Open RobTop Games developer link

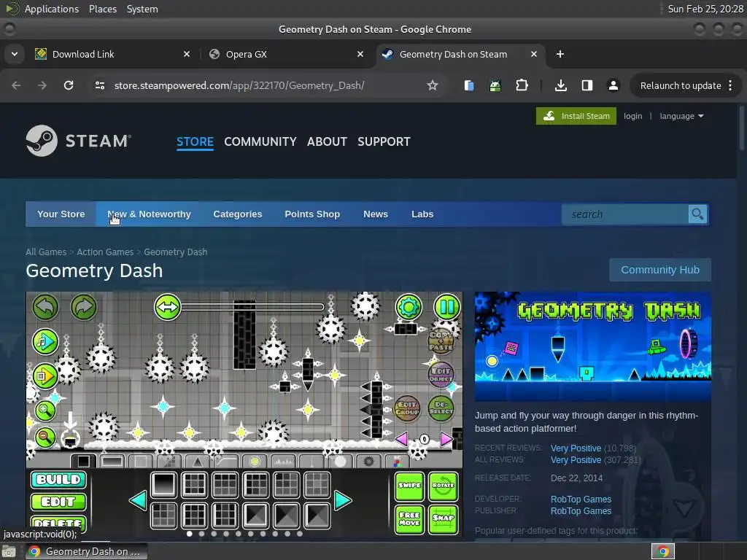pos(581,499)
